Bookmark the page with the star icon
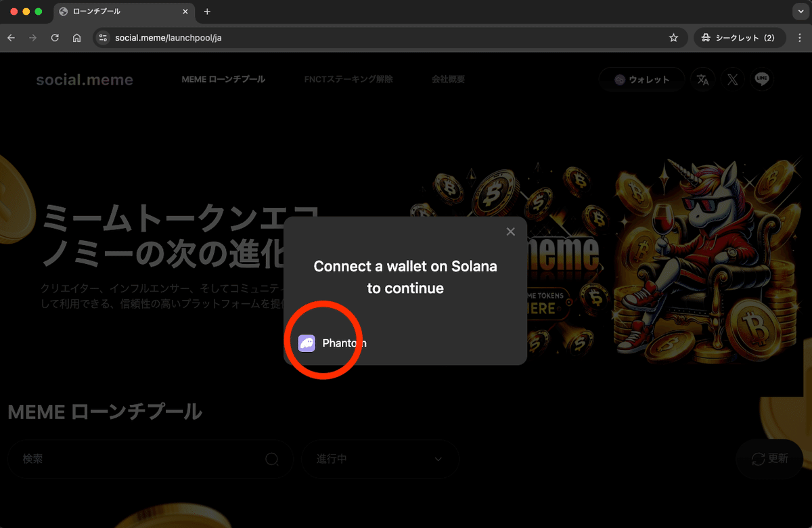This screenshot has height=528, width=812. tap(673, 38)
